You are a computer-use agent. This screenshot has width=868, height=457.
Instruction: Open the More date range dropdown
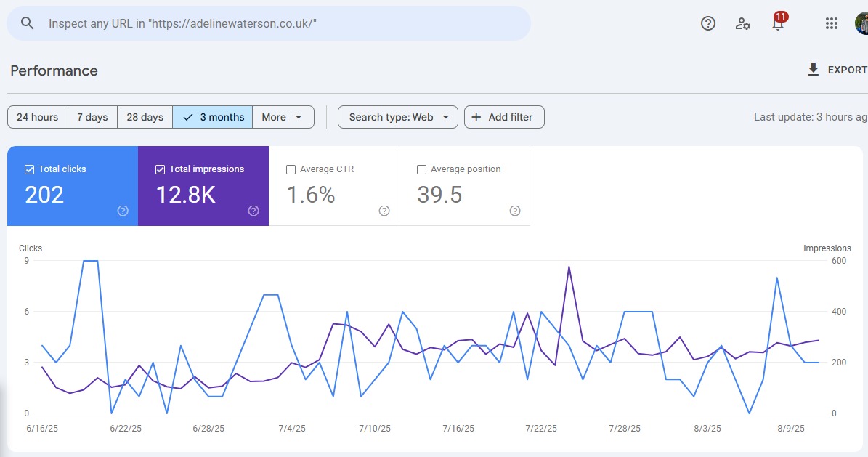[x=283, y=116]
